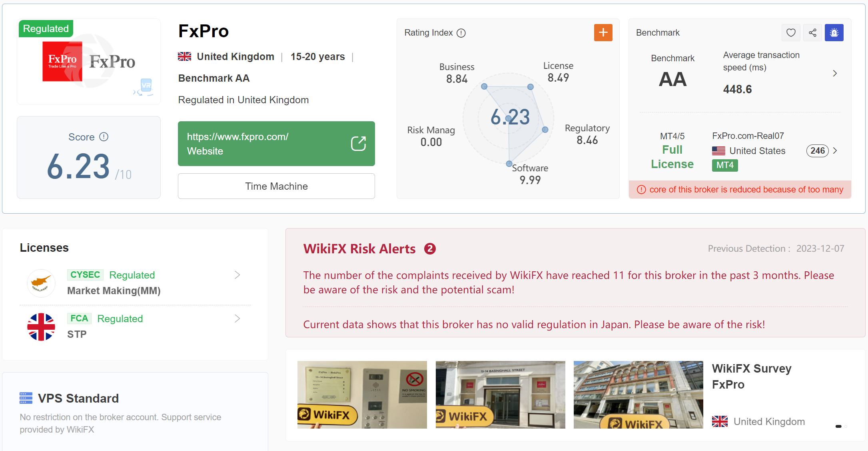This screenshot has height=451, width=868.
Task: Click the info icon next to Score
Action: pos(104,137)
